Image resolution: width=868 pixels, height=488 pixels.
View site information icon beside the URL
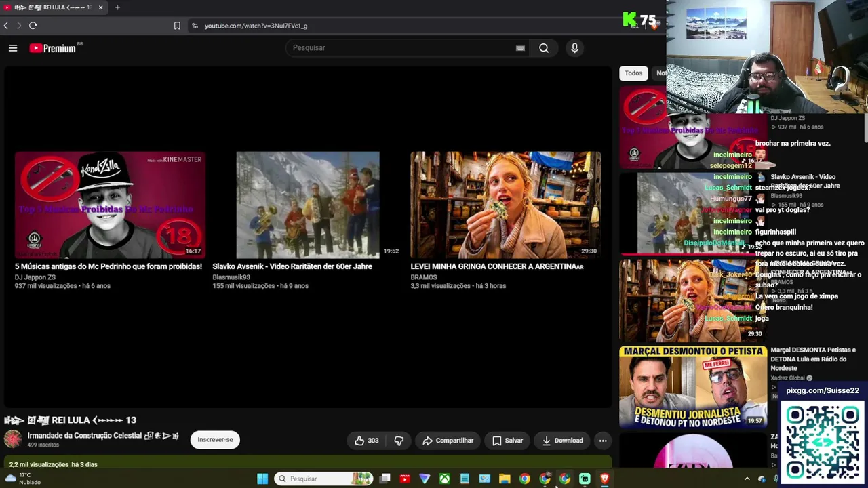pos(195,26)
